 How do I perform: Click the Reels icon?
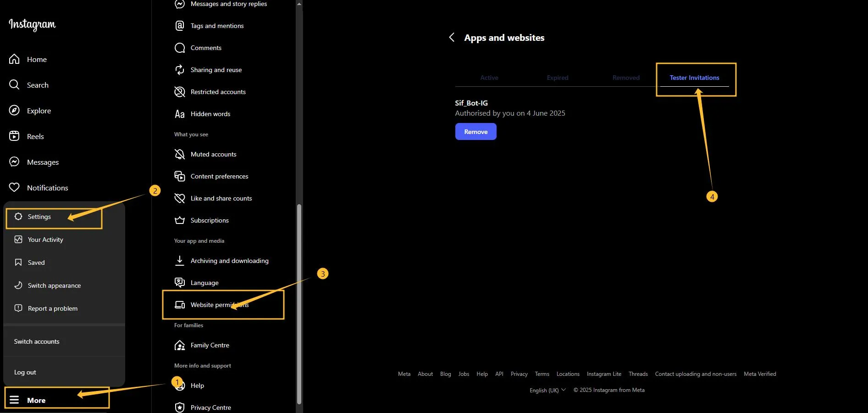point(14,136)
